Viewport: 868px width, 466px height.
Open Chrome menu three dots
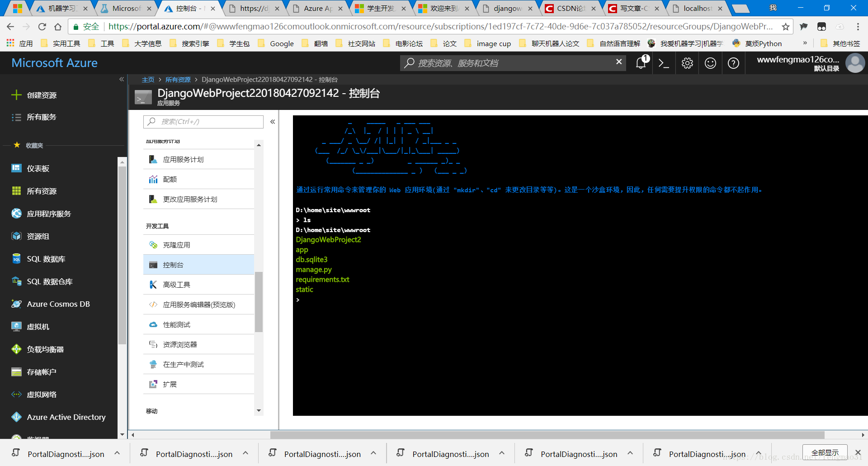(x=858, y=27)
